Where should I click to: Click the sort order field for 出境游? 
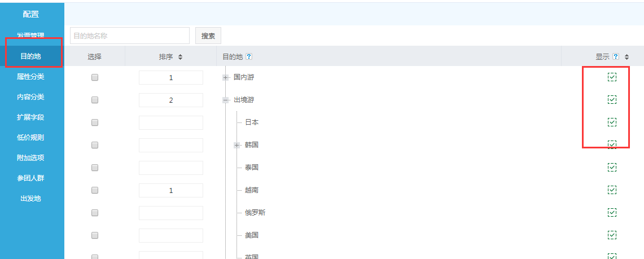coord(170,100)
